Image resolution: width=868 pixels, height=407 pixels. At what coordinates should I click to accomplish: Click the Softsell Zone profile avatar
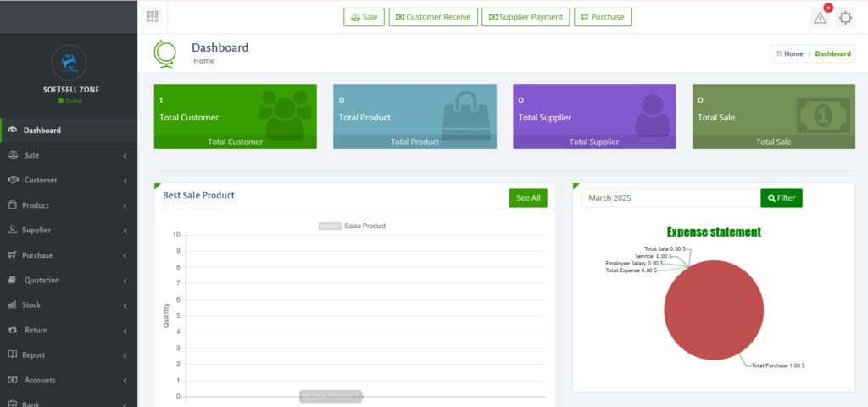(x=69, y=62)
